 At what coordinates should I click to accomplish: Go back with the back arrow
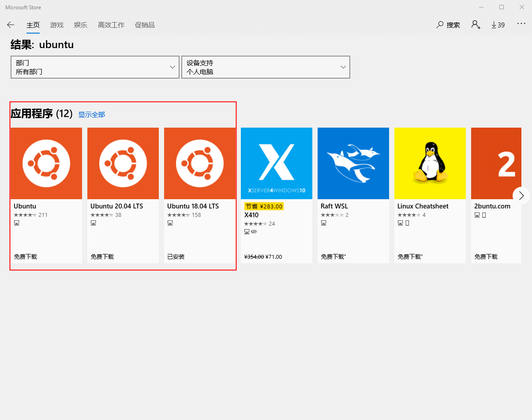(11, 25)
